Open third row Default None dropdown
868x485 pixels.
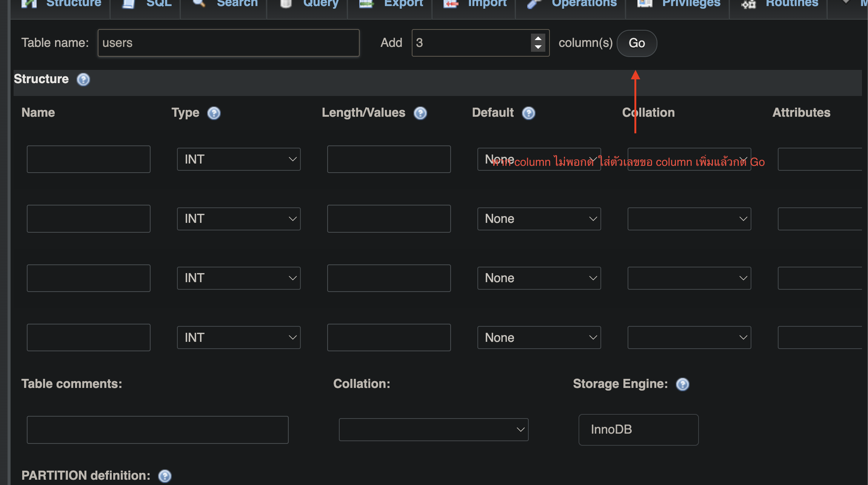pyautogui.click(x=539, y=278)
